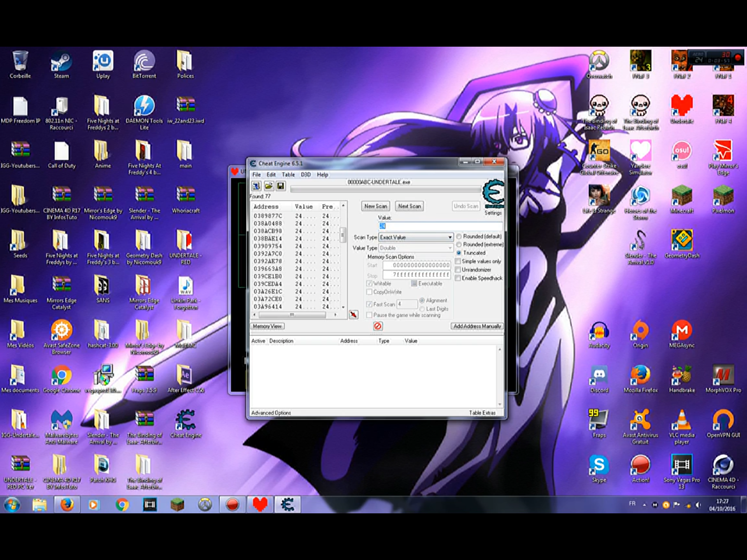Viewport: 747px width, 560px height.
Task: Open the Steam desktop shortcut
Action: (61, 62)
